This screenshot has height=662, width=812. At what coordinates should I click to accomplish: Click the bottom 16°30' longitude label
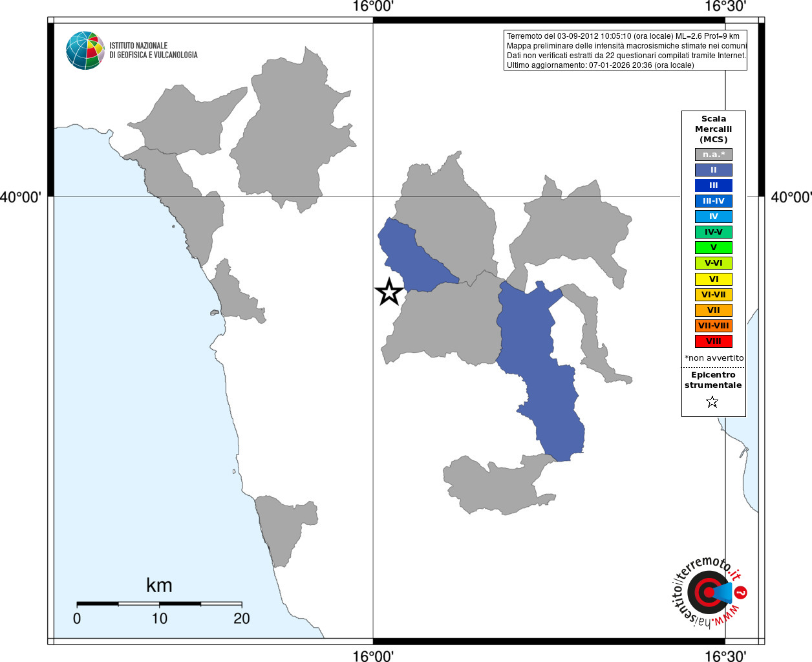pyautogui.click(x=725, y=656)
